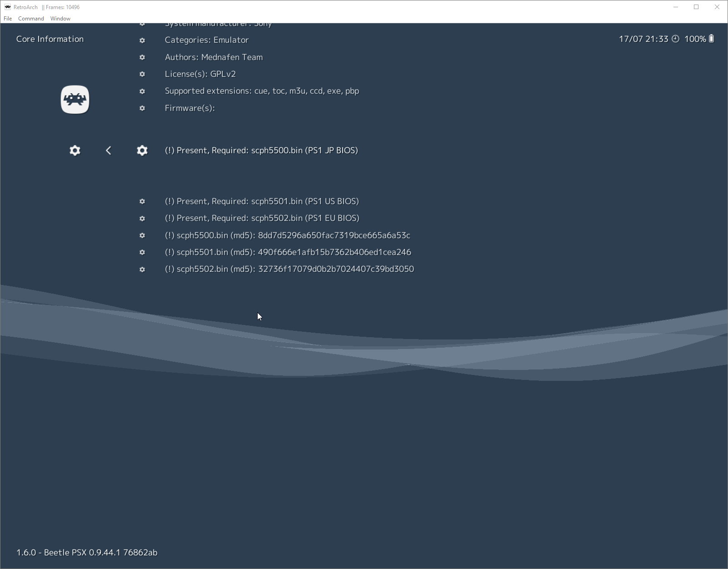
Task: Click the Beetle PSX version text at bottom
Action: [x=87, y=553]
